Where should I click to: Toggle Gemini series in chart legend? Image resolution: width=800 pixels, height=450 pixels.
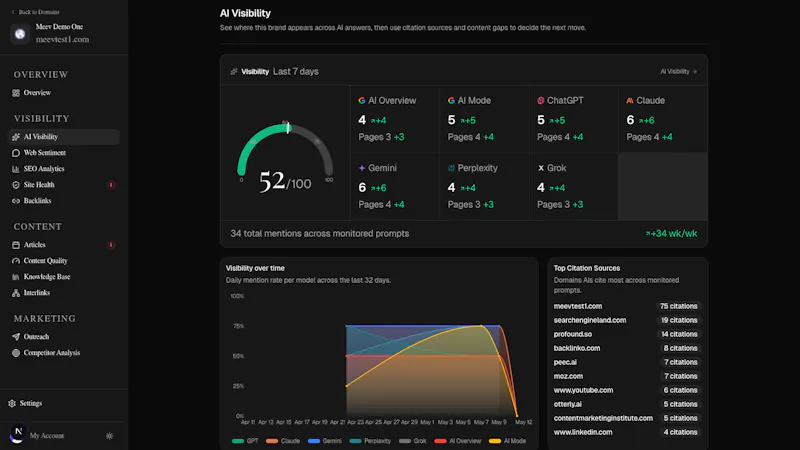pyautogui.click(x=324, y=441)
